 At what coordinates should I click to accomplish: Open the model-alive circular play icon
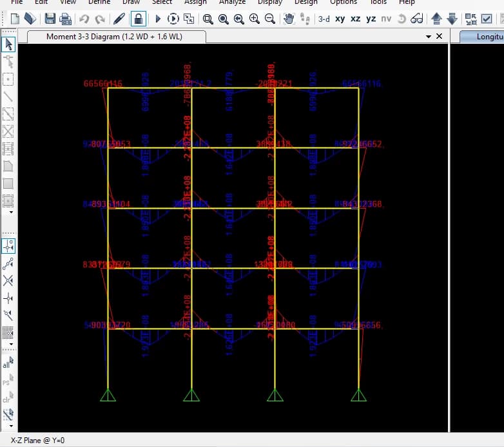(x=173, y=19)
